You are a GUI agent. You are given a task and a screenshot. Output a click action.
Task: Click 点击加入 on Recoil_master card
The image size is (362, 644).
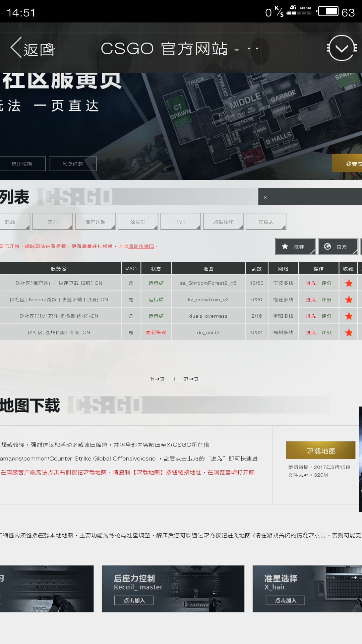point(134,600)
